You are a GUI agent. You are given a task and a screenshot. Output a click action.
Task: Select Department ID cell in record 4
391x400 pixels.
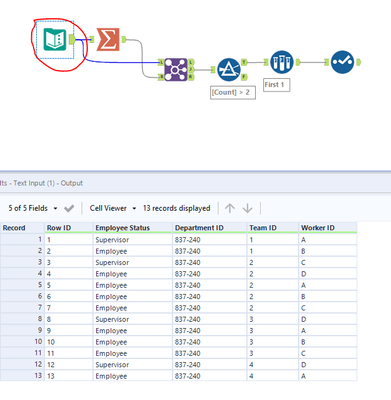coord(210,274)
